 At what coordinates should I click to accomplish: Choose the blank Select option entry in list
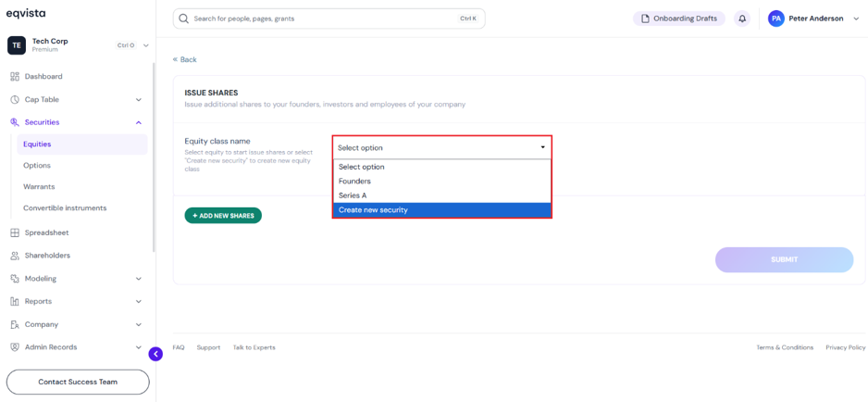(x=441, y=167)
